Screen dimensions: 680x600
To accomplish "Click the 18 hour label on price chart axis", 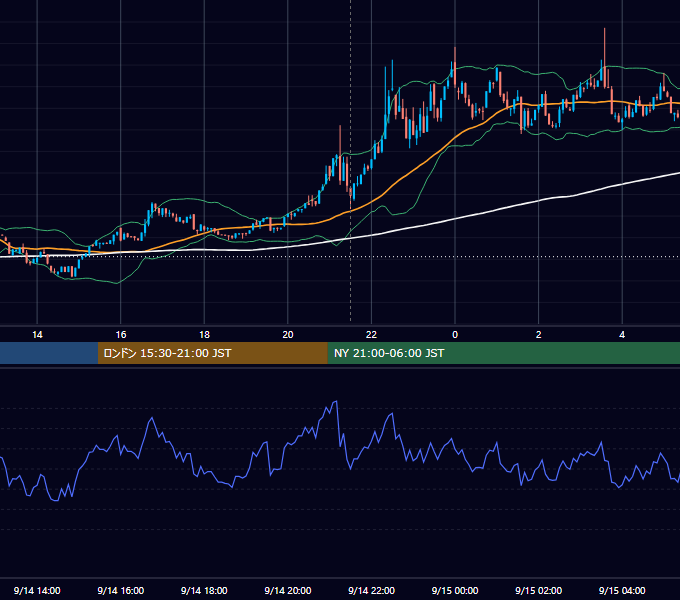I will [x=204, y=335].
